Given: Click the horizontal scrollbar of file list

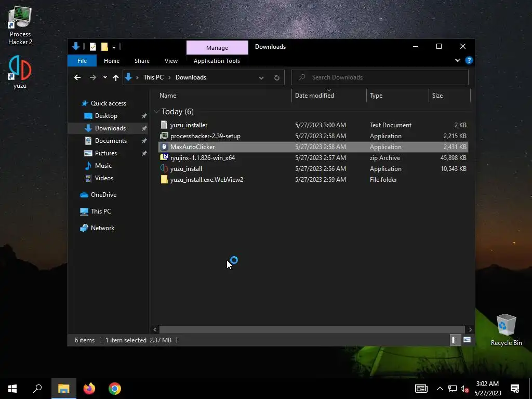Looking at the screenshot, I should [312, 329].
